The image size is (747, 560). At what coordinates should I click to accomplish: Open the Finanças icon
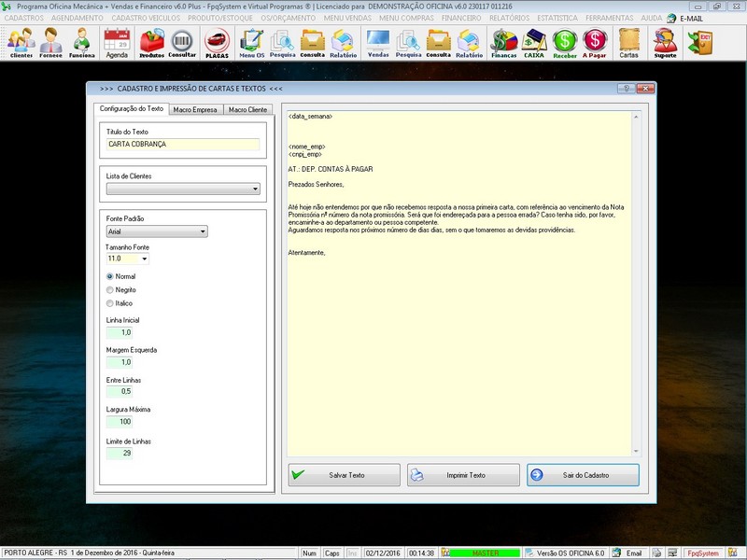coord(504,43)
